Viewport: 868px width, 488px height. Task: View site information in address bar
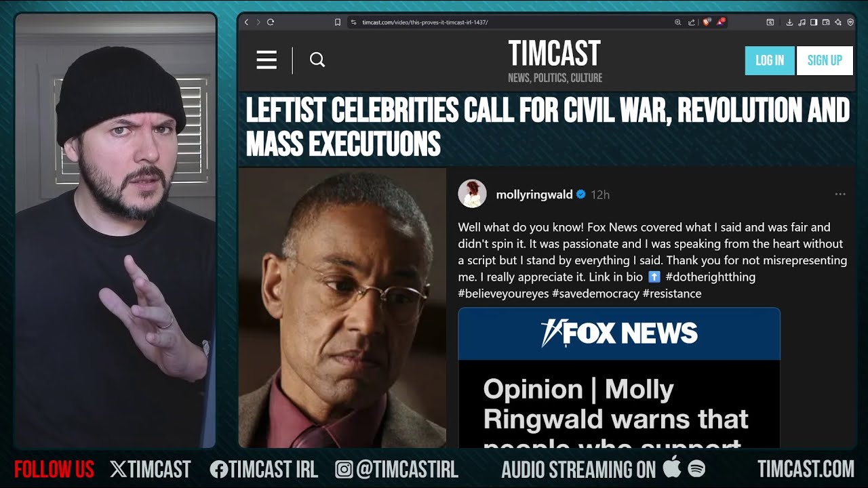click(353, 22)
